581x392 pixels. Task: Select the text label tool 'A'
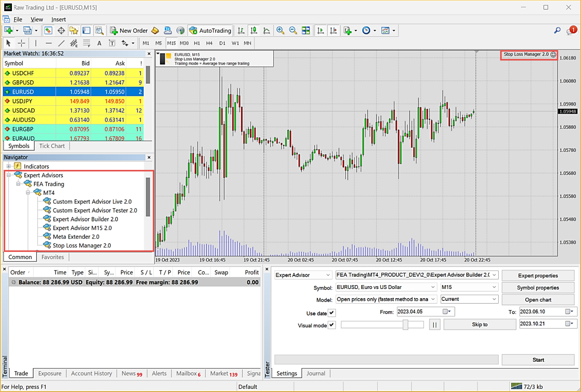99,43
